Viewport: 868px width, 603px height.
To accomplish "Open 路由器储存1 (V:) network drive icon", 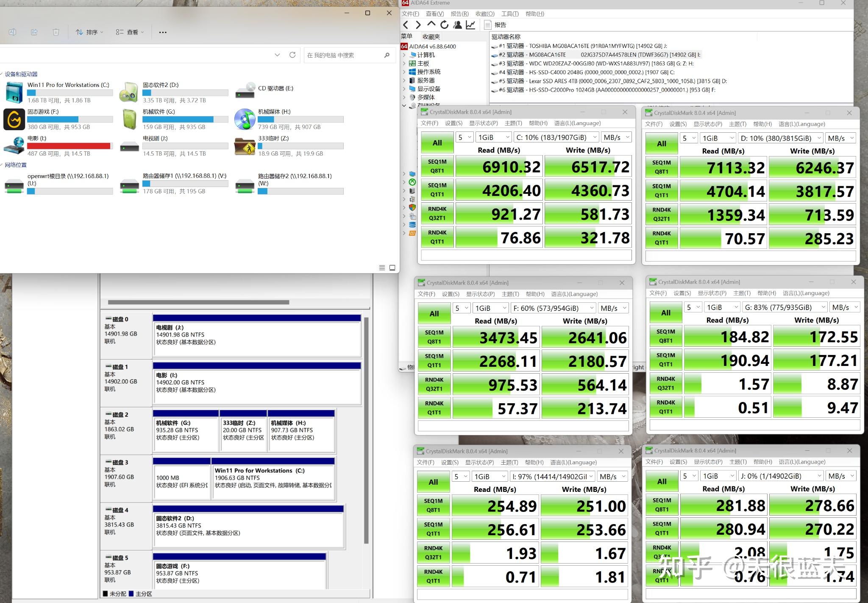I will (x=129, y=186).
